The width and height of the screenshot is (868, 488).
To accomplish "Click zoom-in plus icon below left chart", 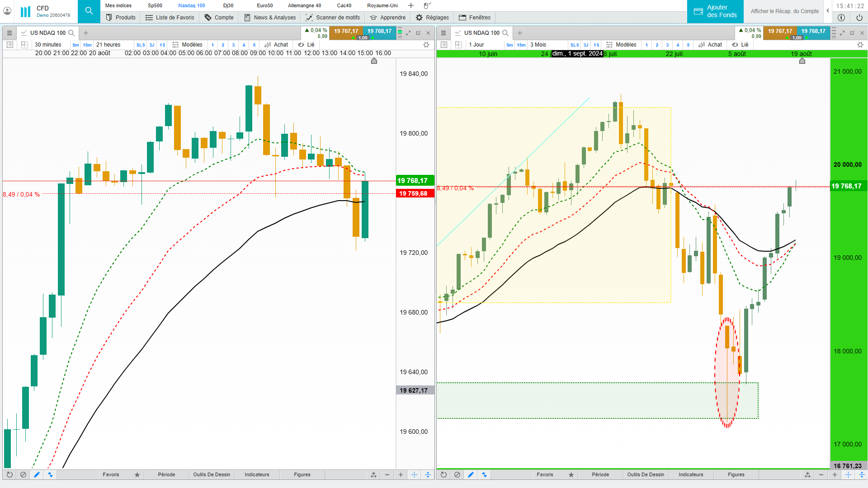I will point(401,475).
